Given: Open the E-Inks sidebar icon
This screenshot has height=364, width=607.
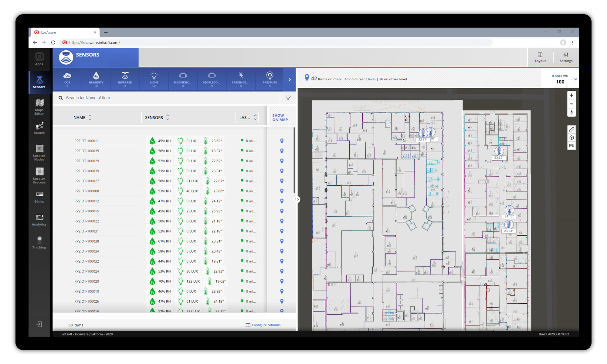Looking at the screenshot, I should pyautogui.click(x=39, y=197).
